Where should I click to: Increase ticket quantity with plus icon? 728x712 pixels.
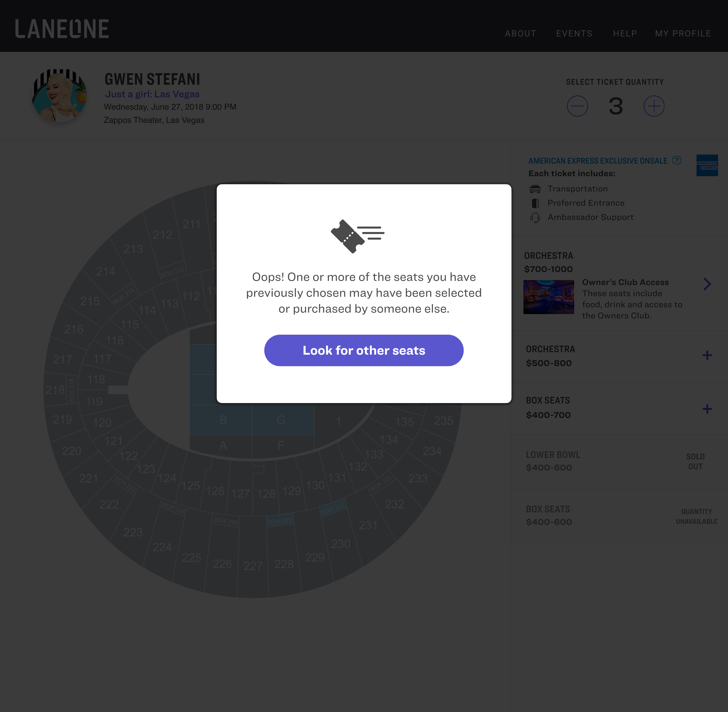click(654, 106)
